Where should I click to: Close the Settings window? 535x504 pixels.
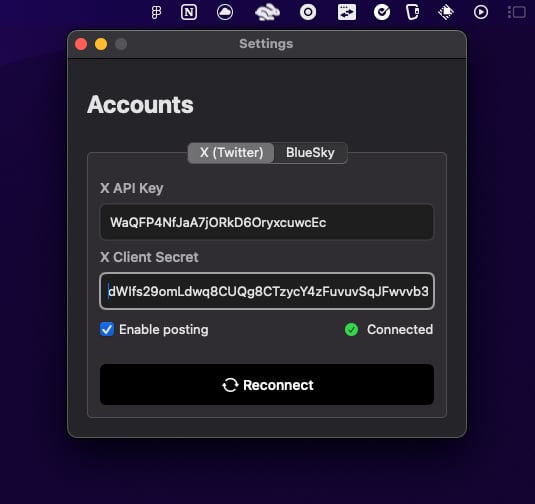coord(81,44)
